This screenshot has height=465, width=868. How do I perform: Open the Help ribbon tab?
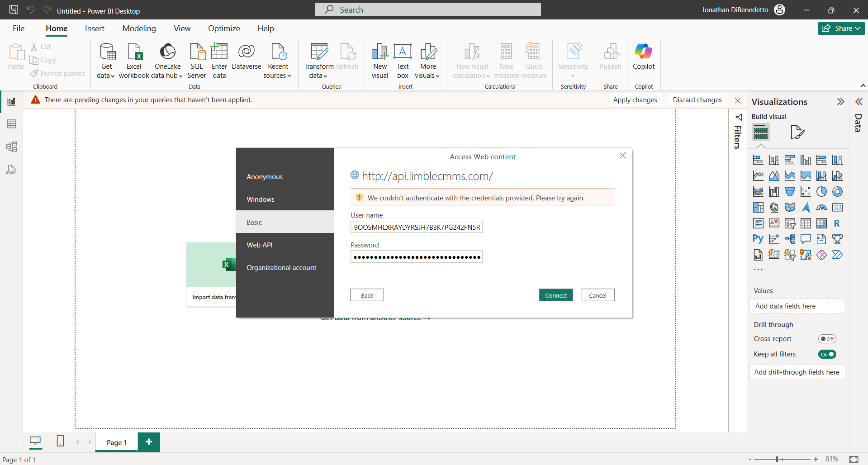(266, 28)
